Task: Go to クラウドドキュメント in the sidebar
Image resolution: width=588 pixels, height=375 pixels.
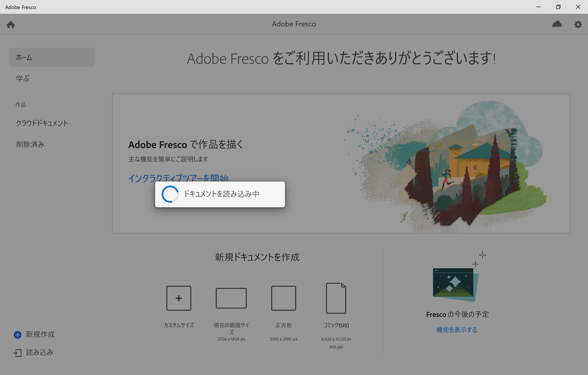Action: click(x=42, y=123)
